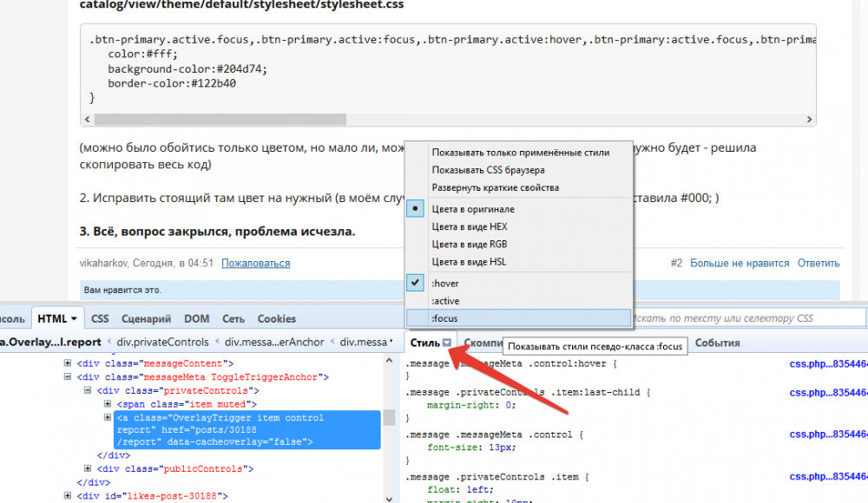The width and height of the screenshot is (868, 503).
Task: Click the Пожаловаться link
Action: (x=256, y=263)
